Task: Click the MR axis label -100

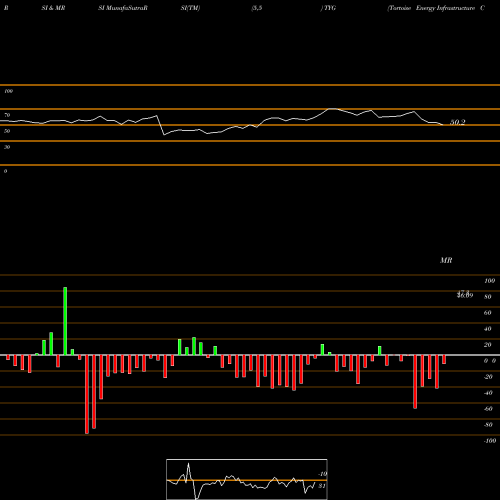Action: pyautogui.click(x=490, y=441)
